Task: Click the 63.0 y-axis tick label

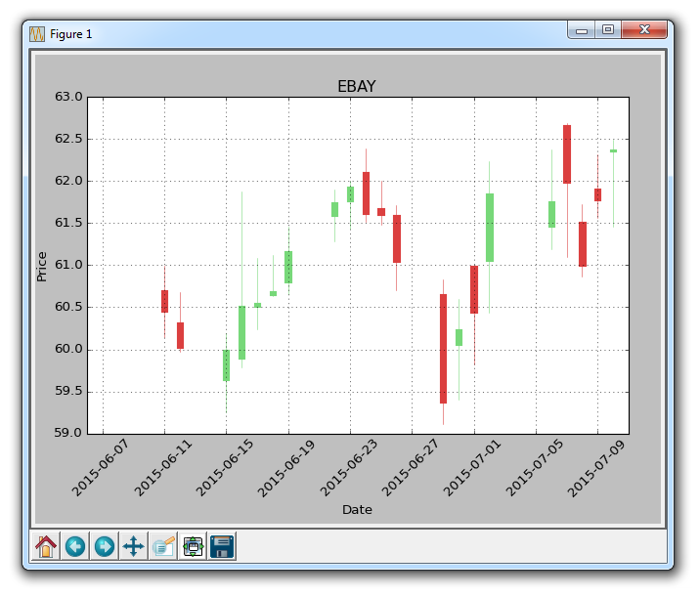Action: (68, 97)
